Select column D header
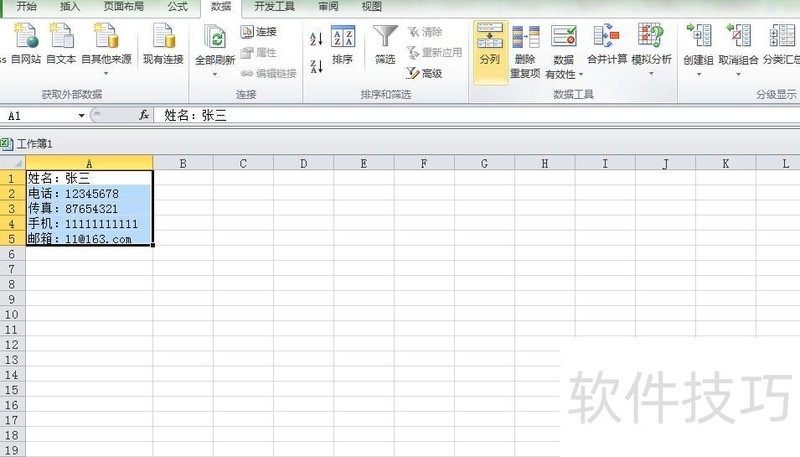 pyautogui.click(x=304, y=163)
